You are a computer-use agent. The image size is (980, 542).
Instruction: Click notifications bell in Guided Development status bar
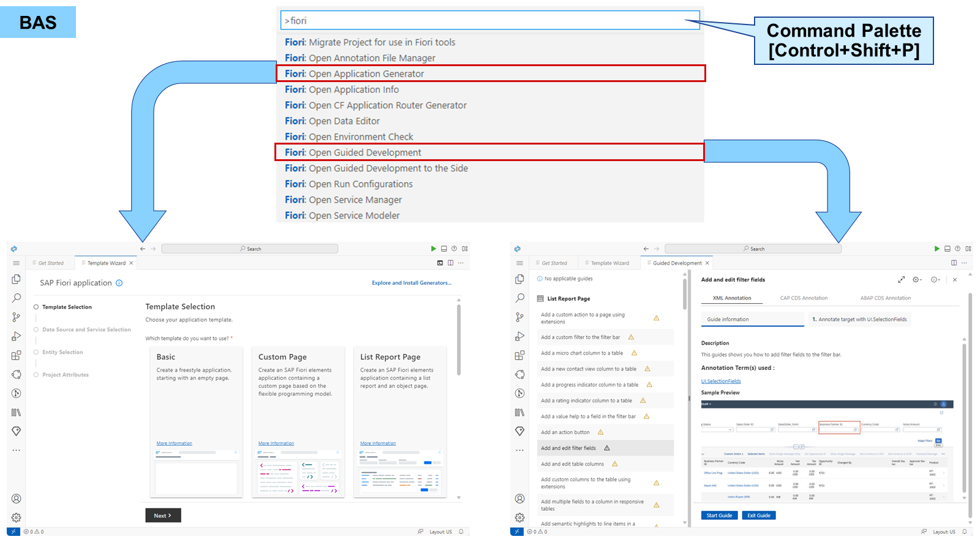965,532
